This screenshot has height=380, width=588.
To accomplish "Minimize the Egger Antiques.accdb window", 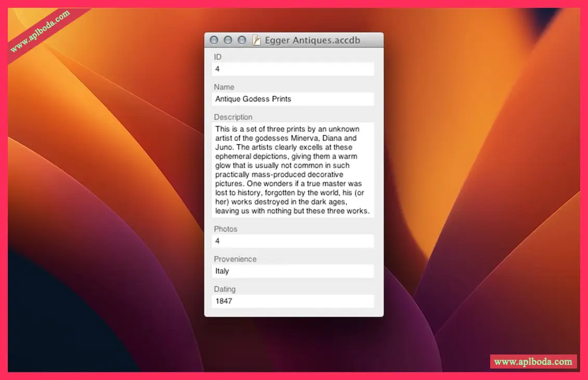I will (x=227, y=40).
